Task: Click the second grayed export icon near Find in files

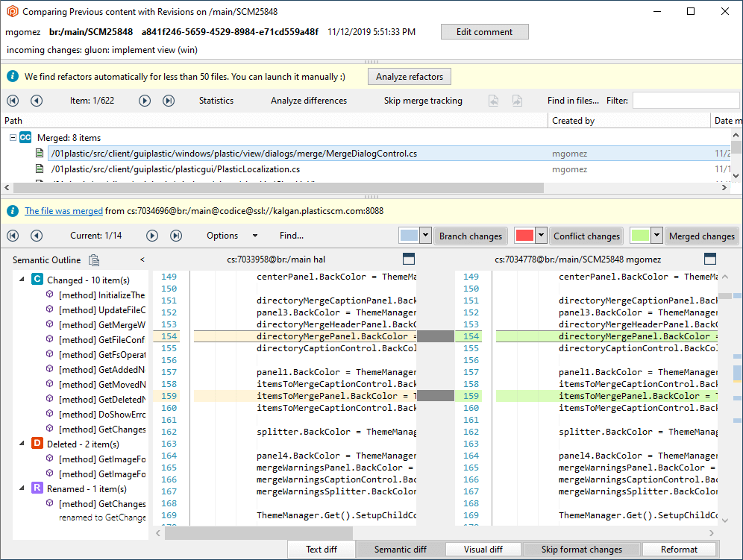Action: (x=517, y=101)
